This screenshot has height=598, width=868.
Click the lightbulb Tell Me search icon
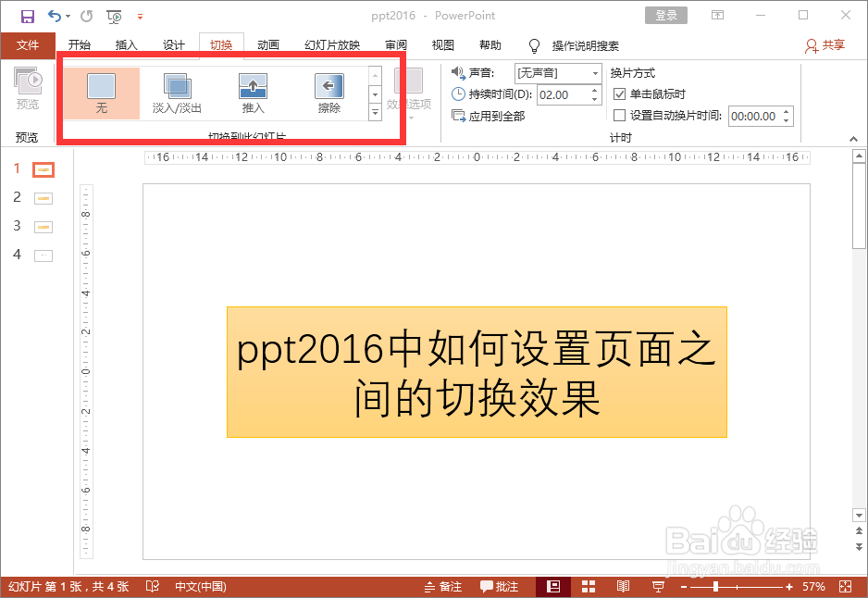[534, 46]
